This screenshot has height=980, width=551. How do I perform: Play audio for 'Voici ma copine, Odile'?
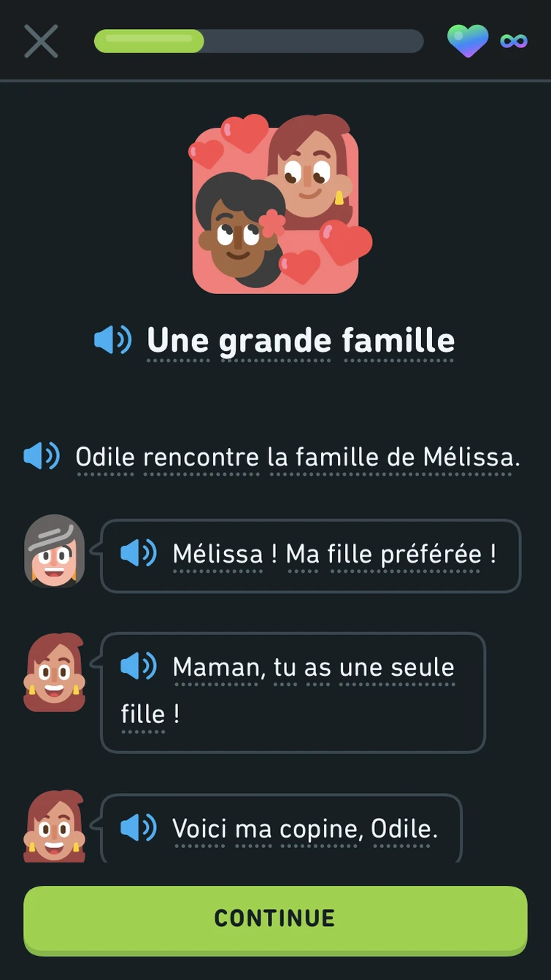point(139,830)
